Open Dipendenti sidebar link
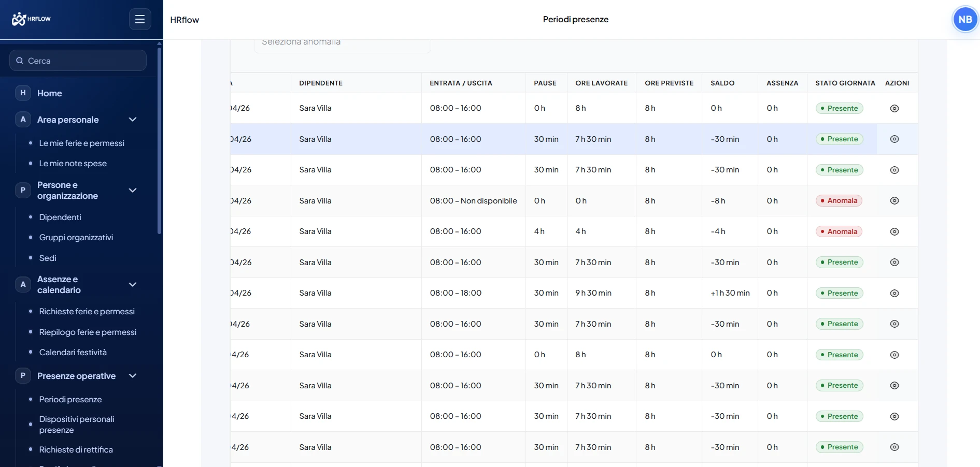980x467 pixels. (x=60, y=217)
